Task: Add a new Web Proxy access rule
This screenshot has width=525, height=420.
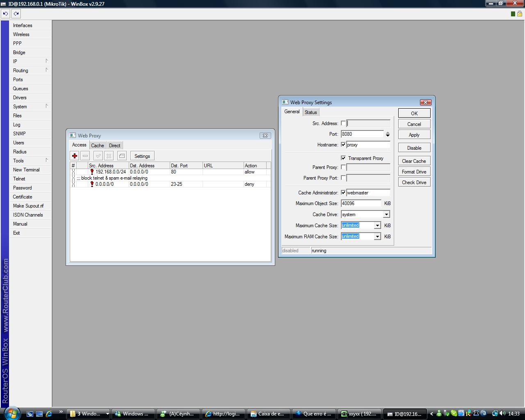Action: [75, 156]
